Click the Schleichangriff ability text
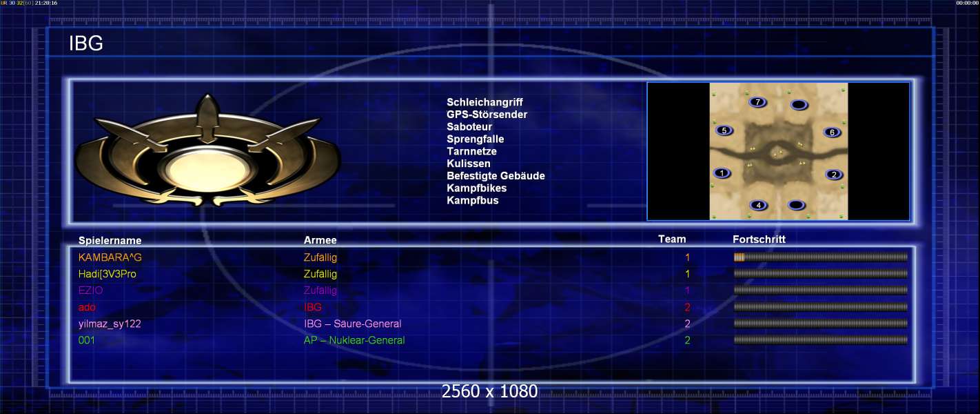Image resolution: width=980 pixels, height=414 pixels. coord(484,102)
